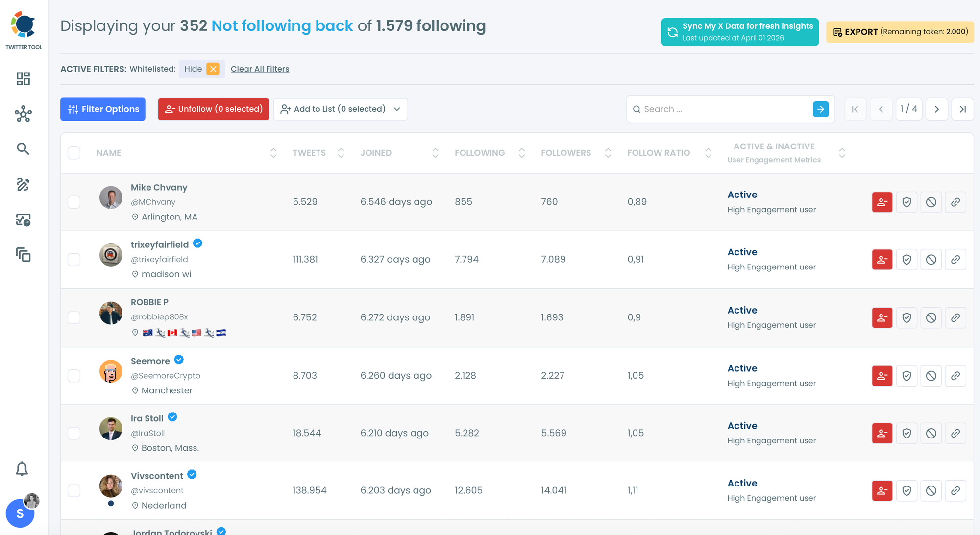Screen dimensions: 980x535
Task: Jump to the last page button
Action: pyautogui.click(x=962, y=109)
